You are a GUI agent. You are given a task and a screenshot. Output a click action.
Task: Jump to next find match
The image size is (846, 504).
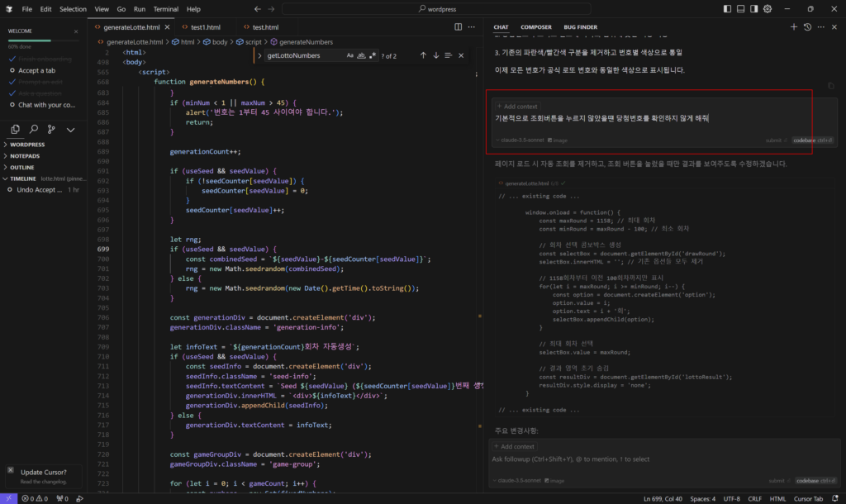[x=436, y=55]
